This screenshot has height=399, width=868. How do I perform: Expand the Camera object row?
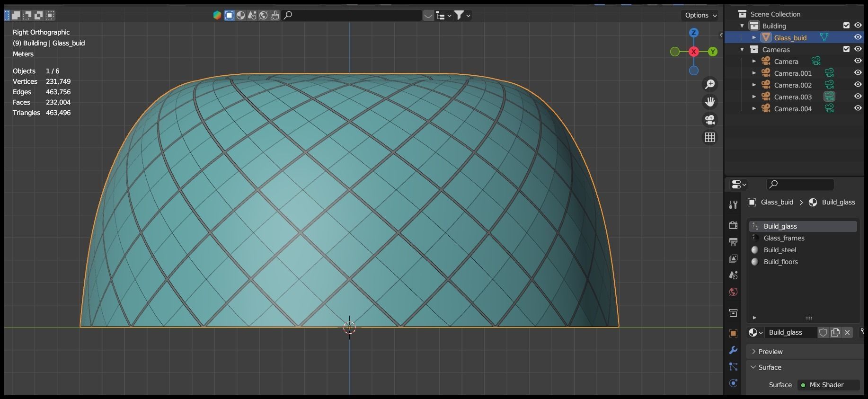point(754,61)
